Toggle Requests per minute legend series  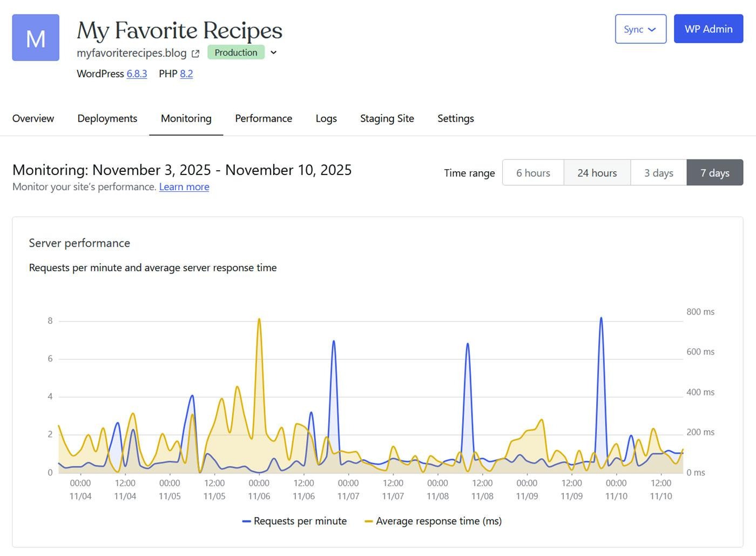(x=295, y=521)
